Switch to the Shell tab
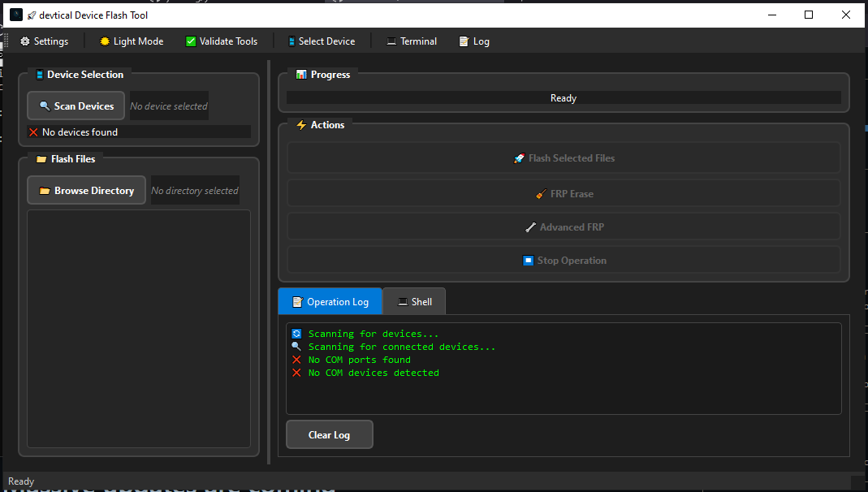 click(x=414, y=302)
